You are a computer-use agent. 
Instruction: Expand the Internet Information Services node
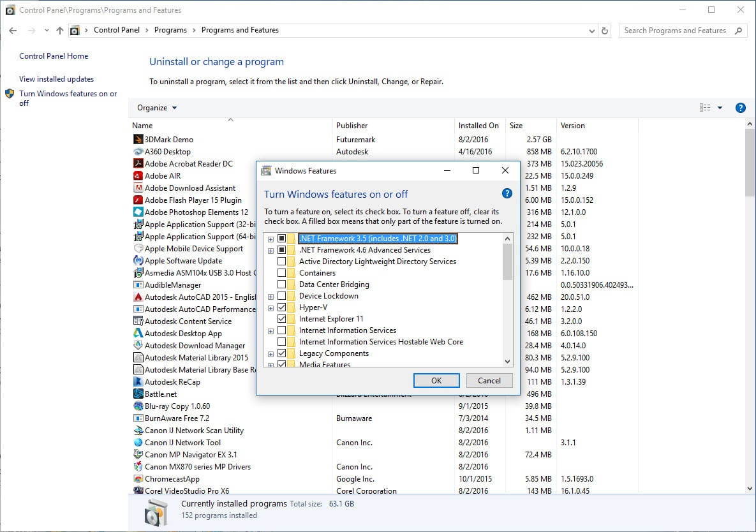click(271, 331)
